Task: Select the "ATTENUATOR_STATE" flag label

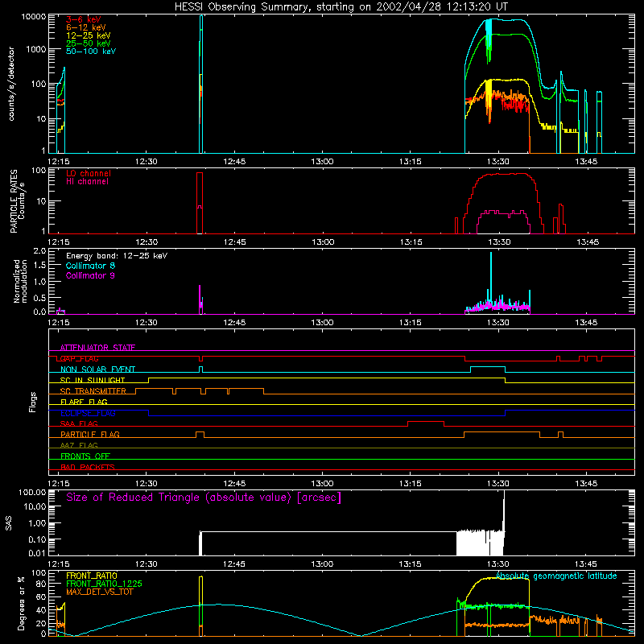Action: pos(97,348)
